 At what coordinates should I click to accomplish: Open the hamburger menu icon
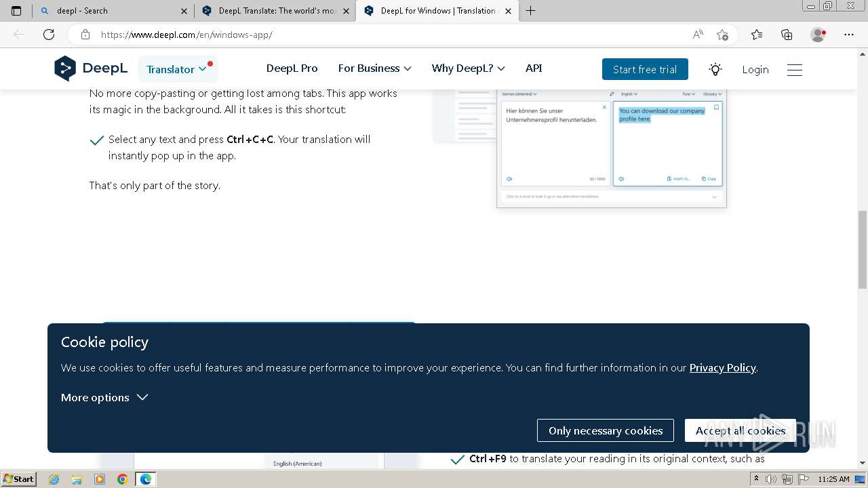(x=795, y=69)
